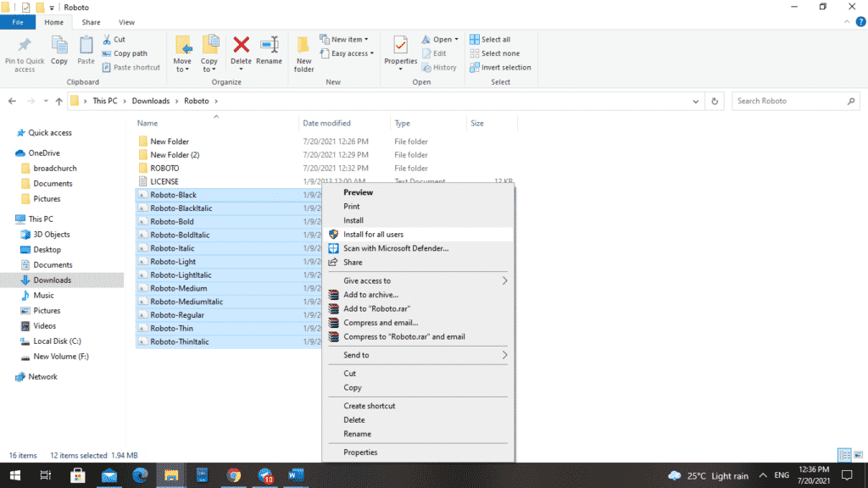Select Quick access in navigation pane
Viewport: 868px width, 488px height.
pos(50,133)
